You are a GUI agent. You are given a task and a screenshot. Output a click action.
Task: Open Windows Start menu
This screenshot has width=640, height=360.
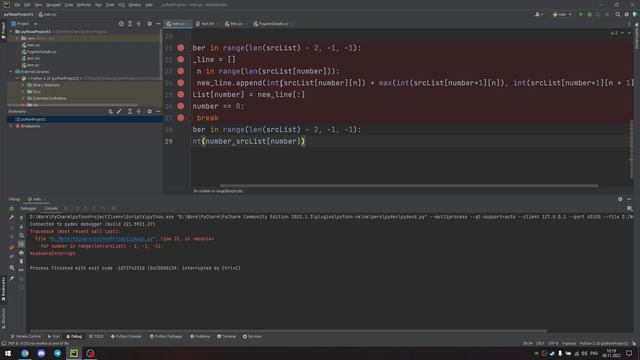8,353
